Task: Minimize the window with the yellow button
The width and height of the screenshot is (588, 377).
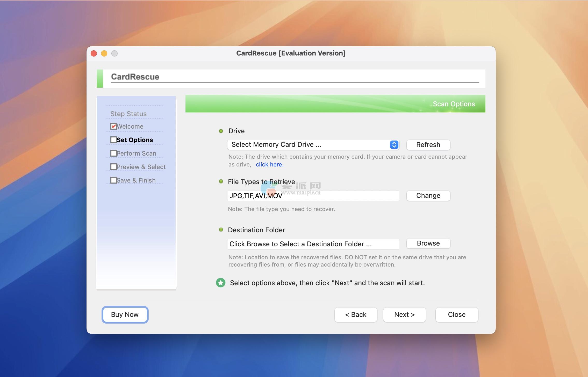Action: click(104, 53)
